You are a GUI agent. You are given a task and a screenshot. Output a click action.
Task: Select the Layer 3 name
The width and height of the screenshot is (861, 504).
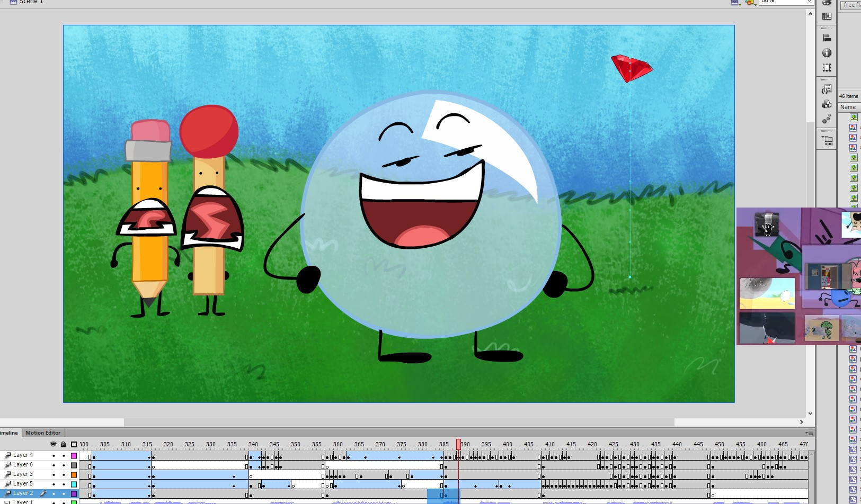(x=23, y=474)
